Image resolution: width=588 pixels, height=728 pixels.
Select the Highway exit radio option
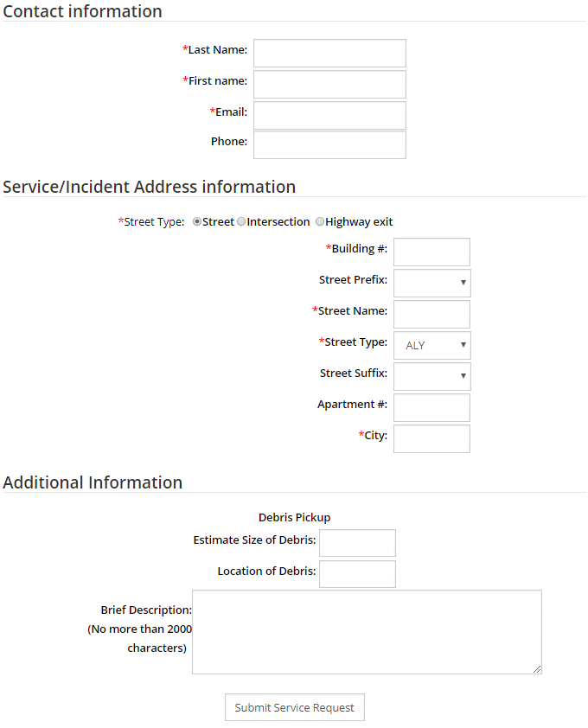[320, 222]
